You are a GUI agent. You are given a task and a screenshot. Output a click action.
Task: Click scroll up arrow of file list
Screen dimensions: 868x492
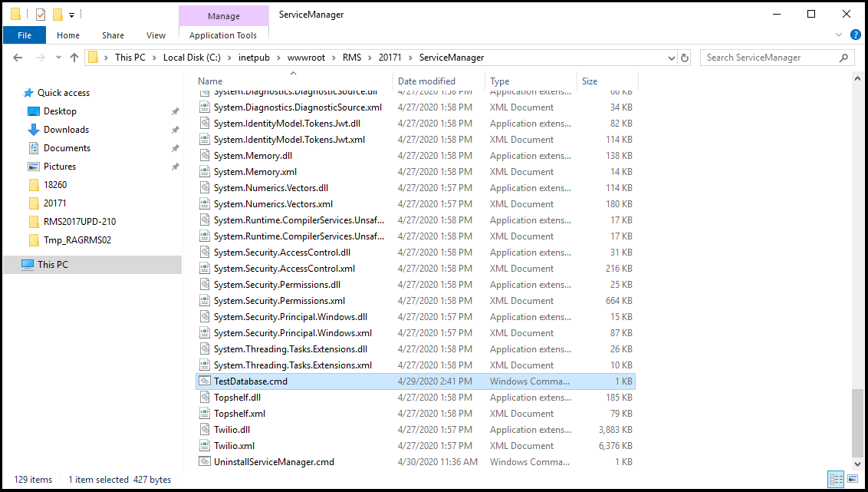(857, 79)
